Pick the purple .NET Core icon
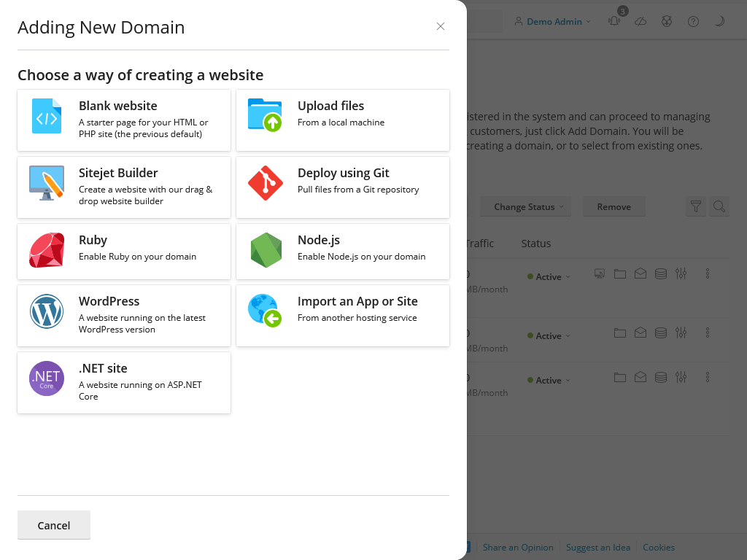Viewport: 747px width, 560px height. [47, 378]
